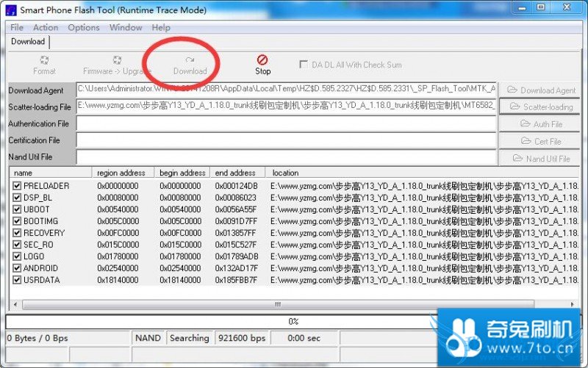Click the window maximize button
Image resolution: width=588 pixels, height=368 pixels.
coord(541,7)
